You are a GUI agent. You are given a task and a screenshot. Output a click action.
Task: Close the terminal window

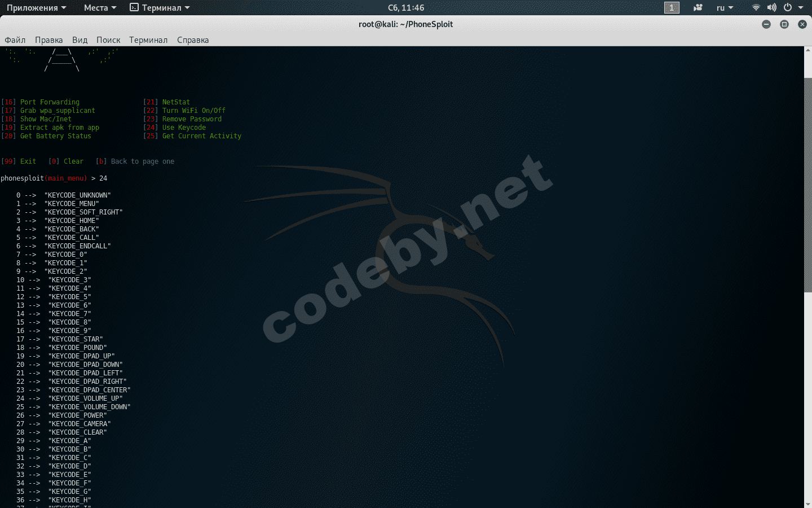point(802,24)
